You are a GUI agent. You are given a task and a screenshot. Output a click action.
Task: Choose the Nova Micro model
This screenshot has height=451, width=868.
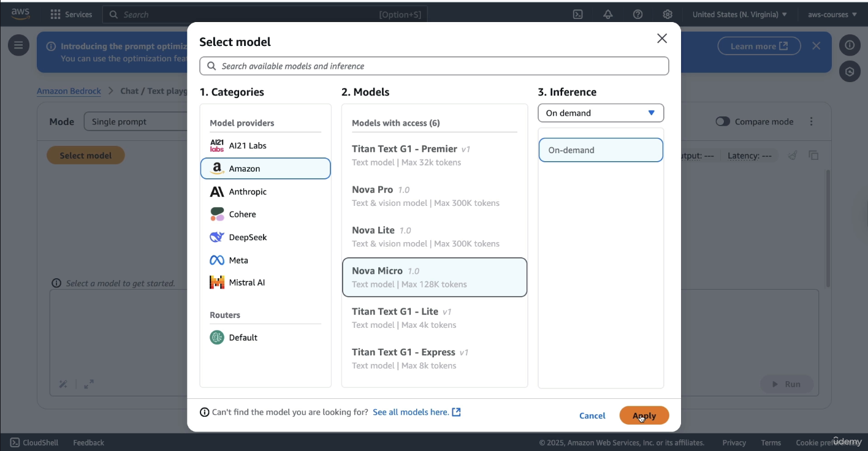pyautogui.click(x=435, y=278)
